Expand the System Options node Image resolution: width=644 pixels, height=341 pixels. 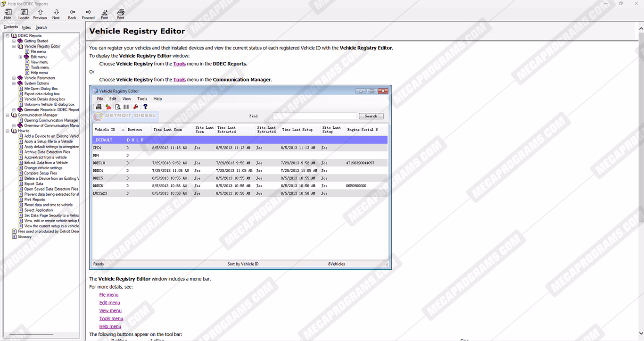pyautogui.click(x=14, y=83)
